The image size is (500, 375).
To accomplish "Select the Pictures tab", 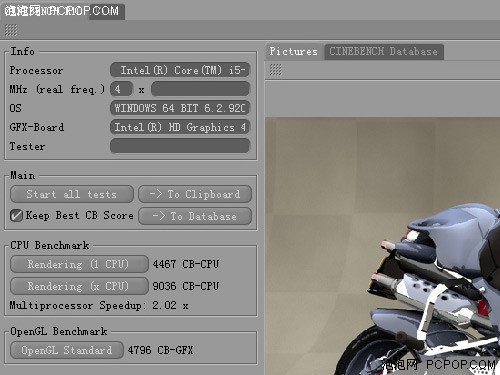I will click(294, 52).
